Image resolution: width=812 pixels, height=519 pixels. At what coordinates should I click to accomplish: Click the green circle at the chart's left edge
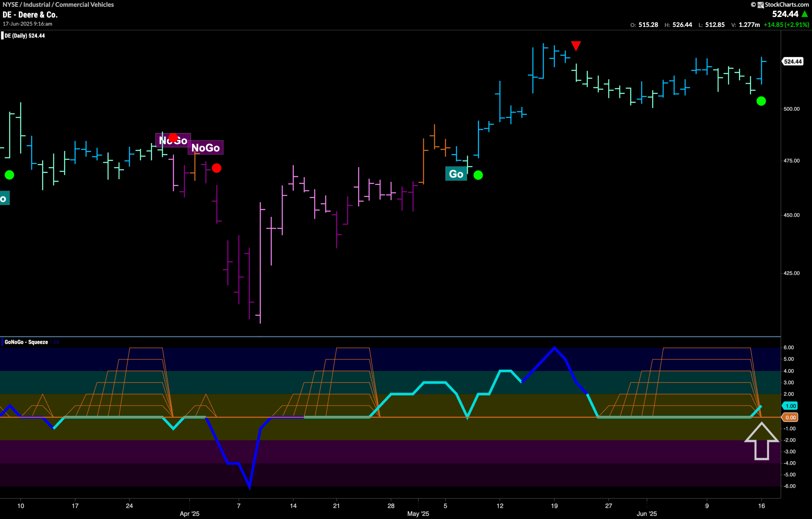pos(10,175)
